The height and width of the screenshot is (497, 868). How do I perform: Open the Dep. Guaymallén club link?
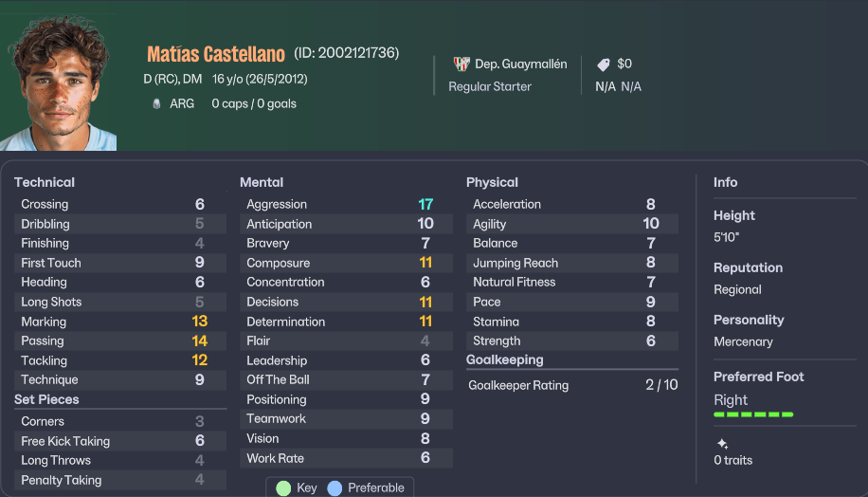(520, 64)
